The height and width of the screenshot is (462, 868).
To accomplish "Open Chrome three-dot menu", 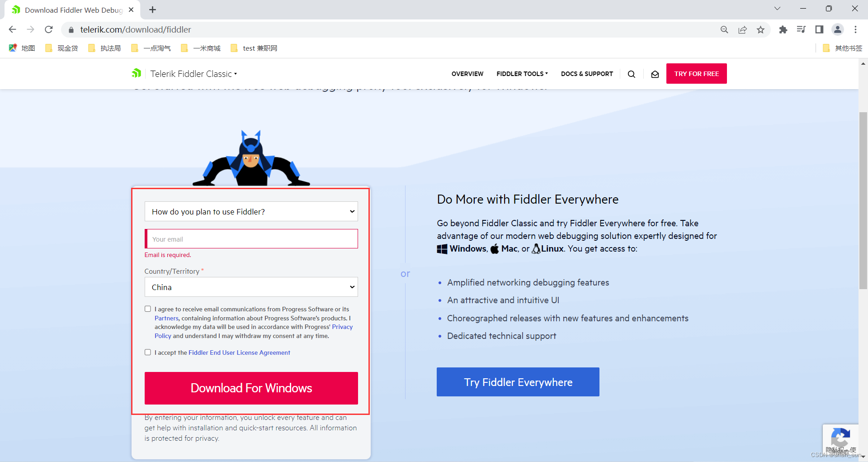I will pos(855,29).
